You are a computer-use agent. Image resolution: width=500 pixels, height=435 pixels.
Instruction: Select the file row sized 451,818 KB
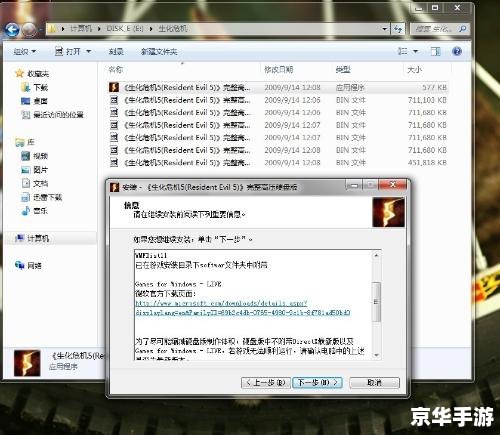click(278, 162)
